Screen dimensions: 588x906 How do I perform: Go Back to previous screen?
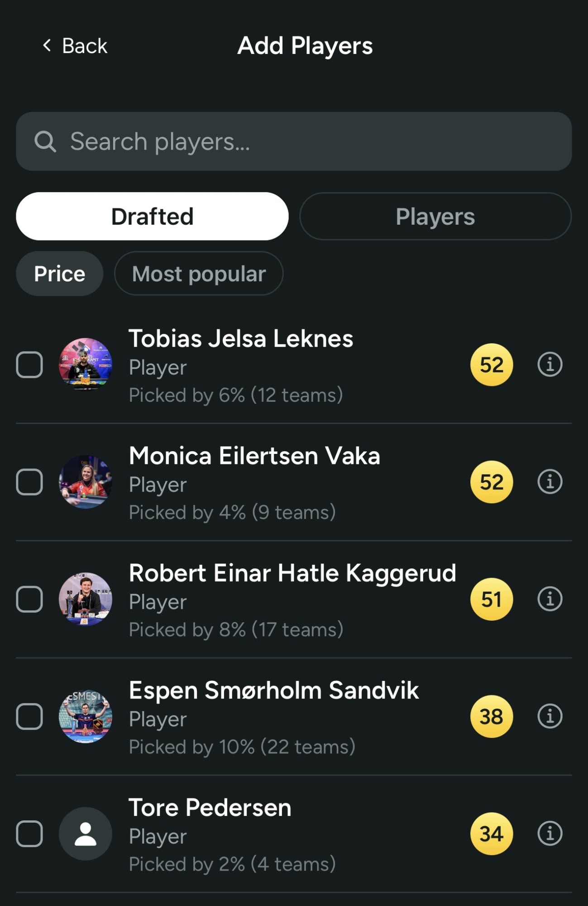(84, 46)
